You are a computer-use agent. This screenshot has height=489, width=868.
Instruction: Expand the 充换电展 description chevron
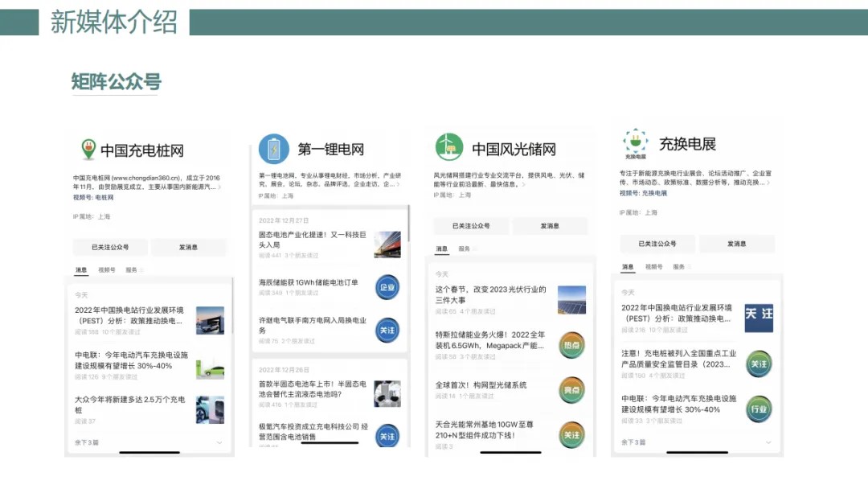[768, 183]
